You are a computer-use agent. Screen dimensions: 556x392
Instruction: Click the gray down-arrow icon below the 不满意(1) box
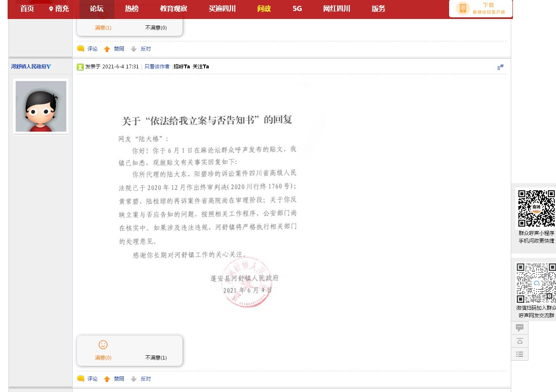[x=134, y=379]
